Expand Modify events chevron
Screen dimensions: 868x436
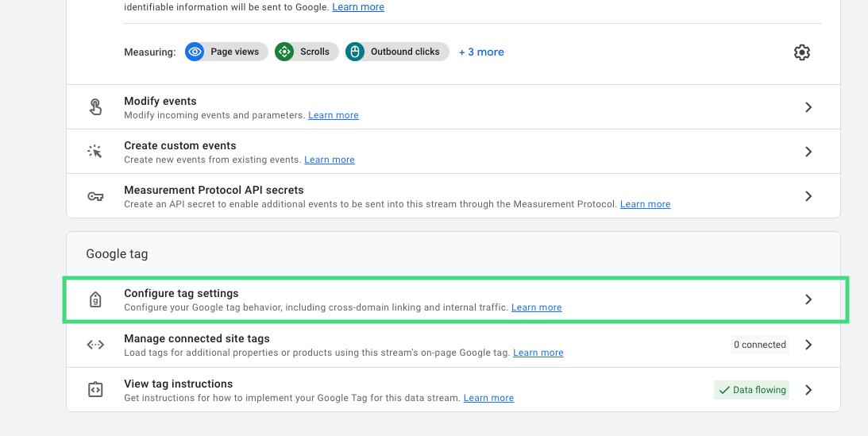[x=808, y=106]
